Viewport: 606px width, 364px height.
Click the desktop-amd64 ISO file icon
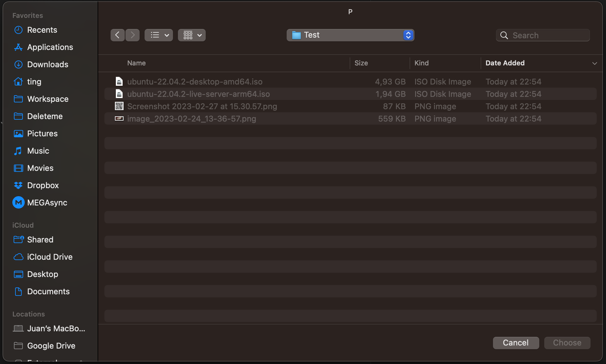[119, 81]
